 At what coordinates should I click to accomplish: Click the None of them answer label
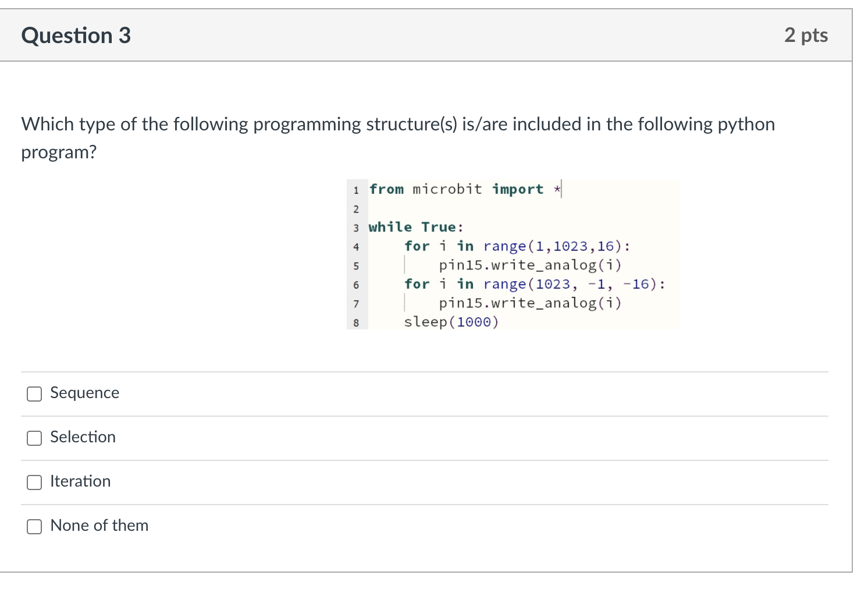click(99, 526)
